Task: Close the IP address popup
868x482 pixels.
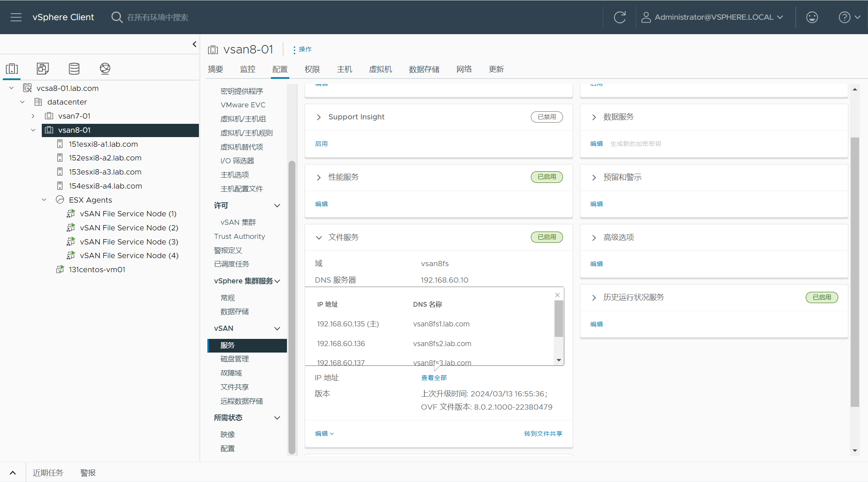Action: 557,295
